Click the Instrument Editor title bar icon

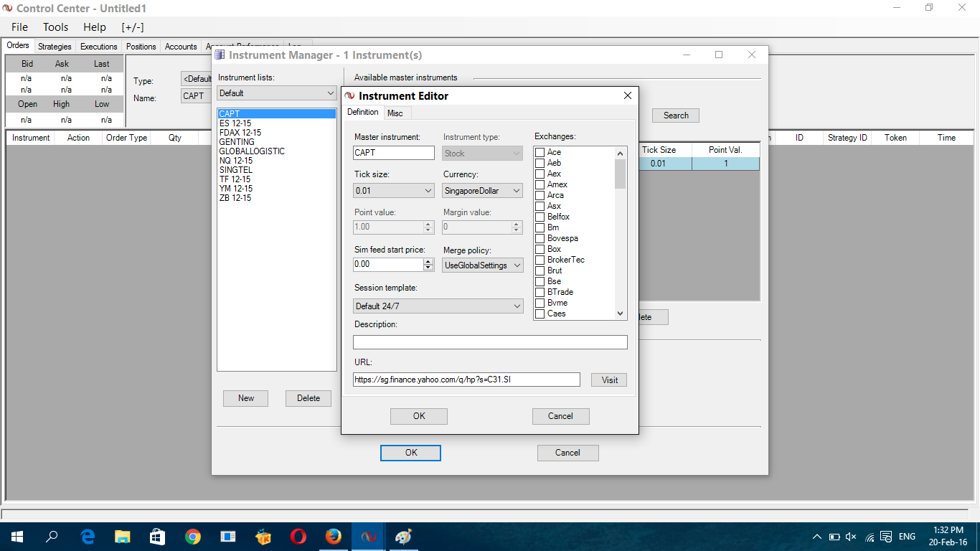349,96
